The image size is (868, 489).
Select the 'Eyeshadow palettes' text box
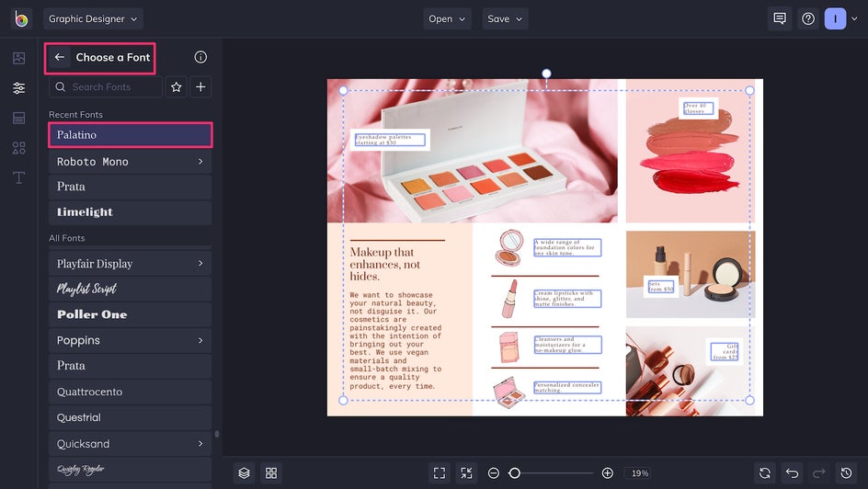click(390, 140)
